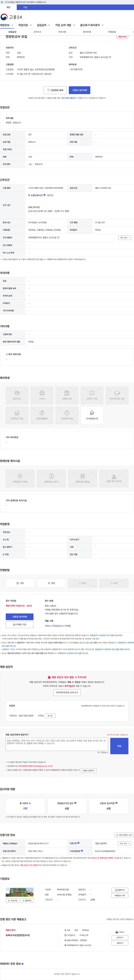134x980 pixels.
Task: Jump to 근무조건 section tab
Action: [x=37, y=32]
